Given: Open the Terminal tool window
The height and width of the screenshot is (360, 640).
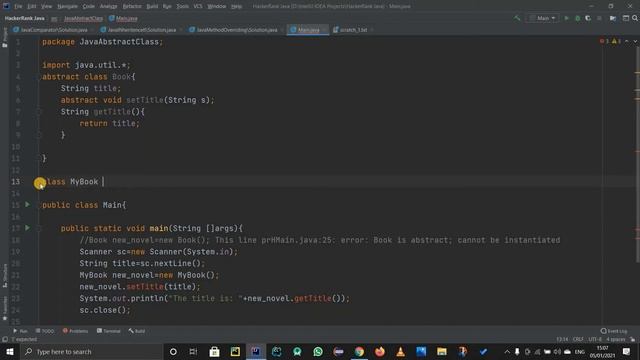Looking at the screenshot, I should click(109, 331).
